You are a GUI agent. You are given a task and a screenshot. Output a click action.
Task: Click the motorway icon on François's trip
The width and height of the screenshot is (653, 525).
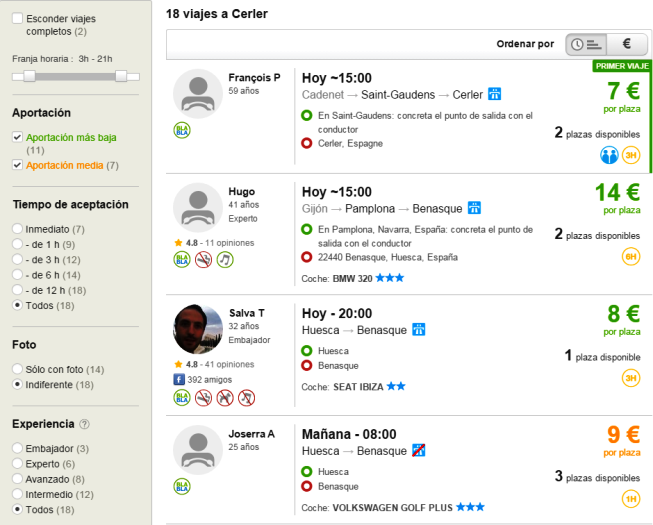coord(494,94)
